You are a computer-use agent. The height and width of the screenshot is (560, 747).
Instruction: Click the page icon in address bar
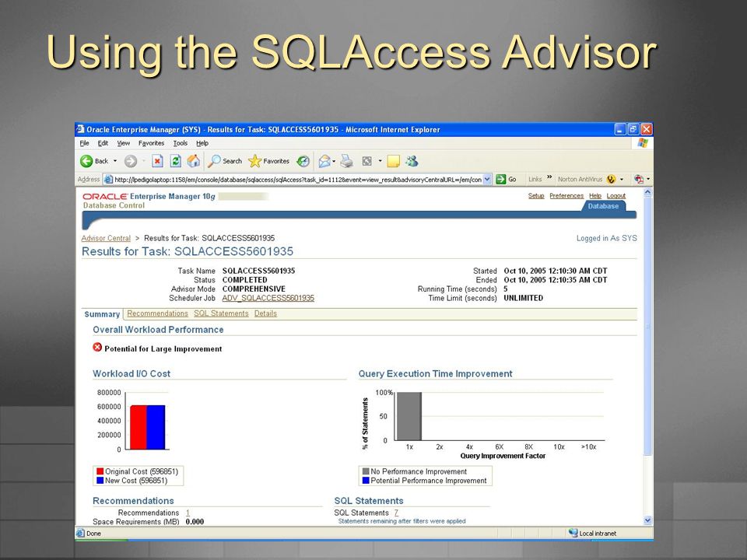[109, 180]
